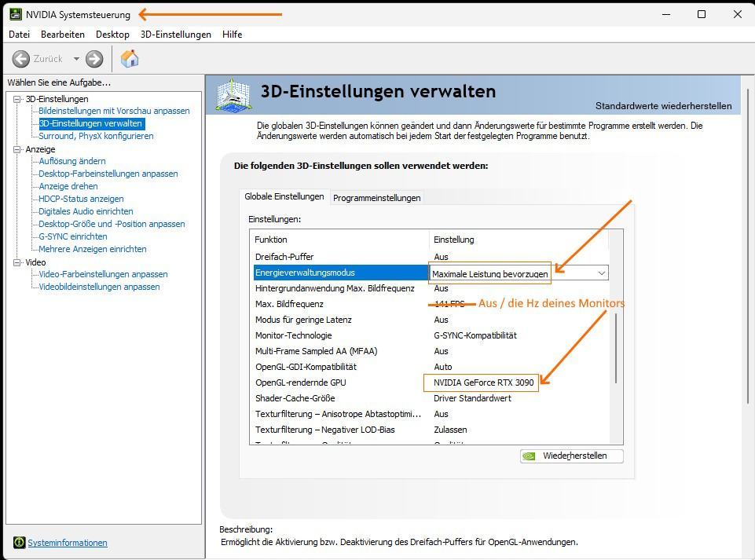Open G-SYNC einrichten

[73, 236]
